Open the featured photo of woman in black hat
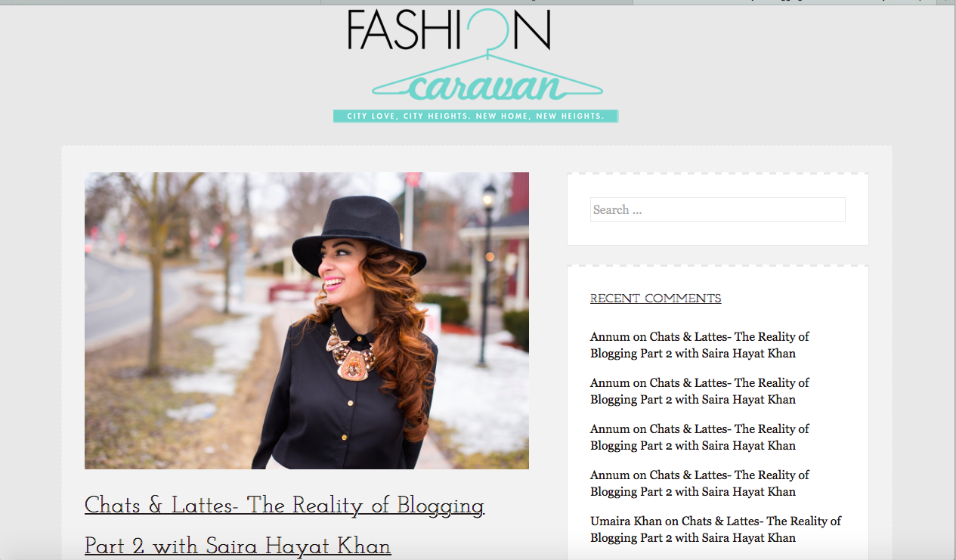Screen dimensions: 956x560 307,320
